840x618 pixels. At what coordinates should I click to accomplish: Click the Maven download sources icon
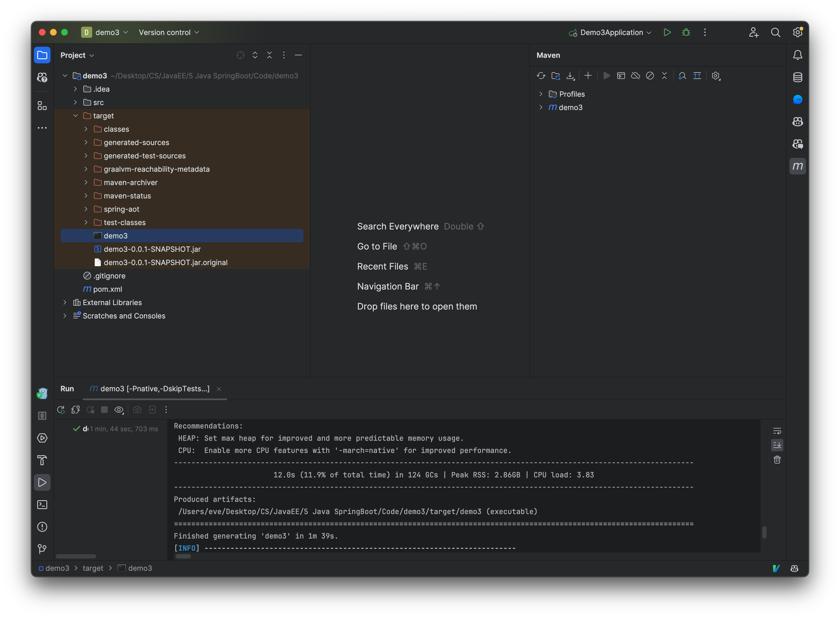point(570,76)
